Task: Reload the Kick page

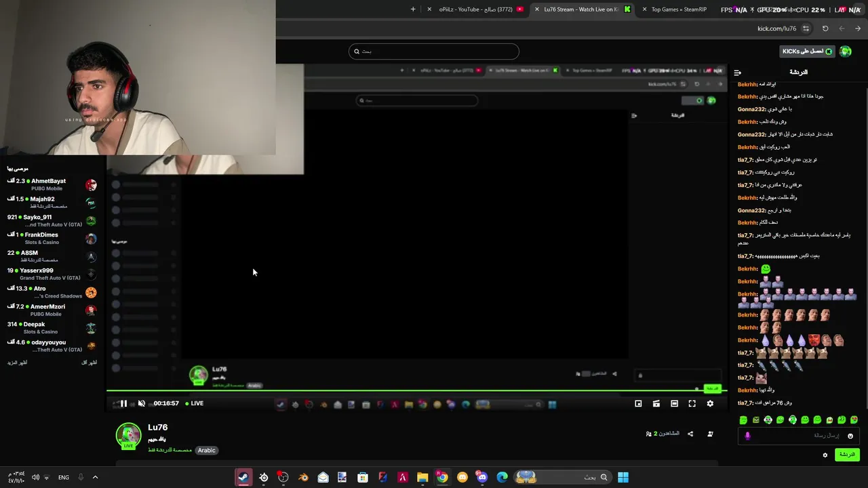Action: (x=825, y=28)
